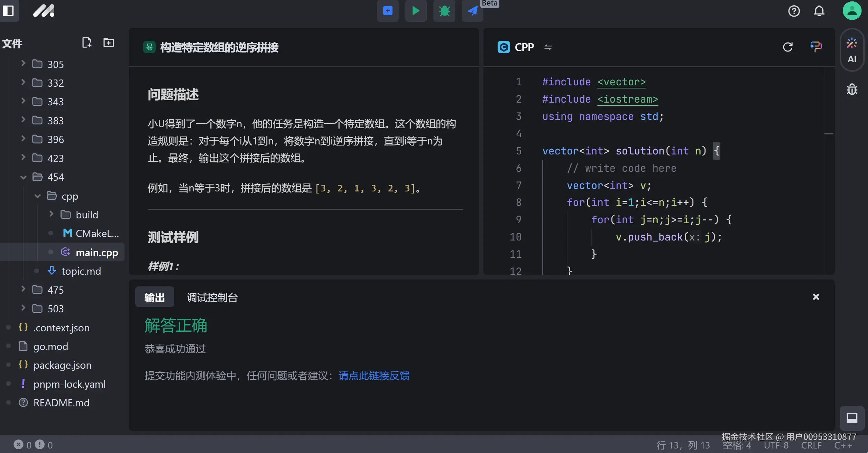Select main.cpp in file tree
This screenshot has height=453, width=868.
(x=62, y=252)
